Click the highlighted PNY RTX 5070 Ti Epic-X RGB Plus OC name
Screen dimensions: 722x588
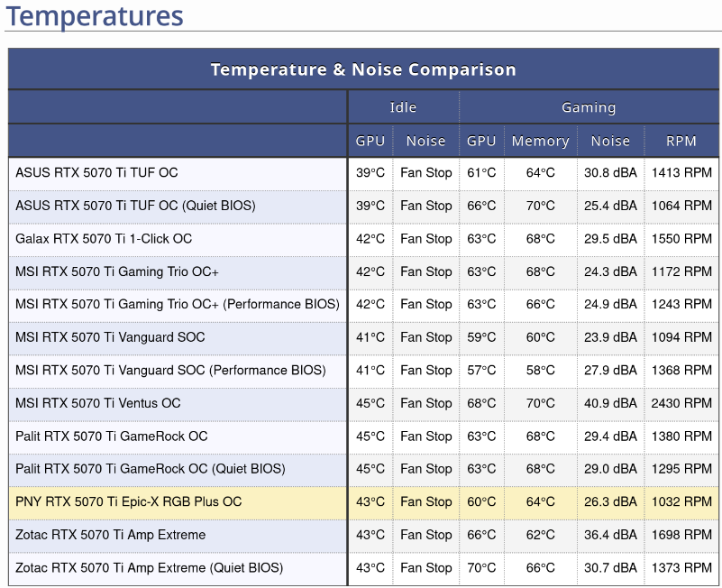point(129,501)
